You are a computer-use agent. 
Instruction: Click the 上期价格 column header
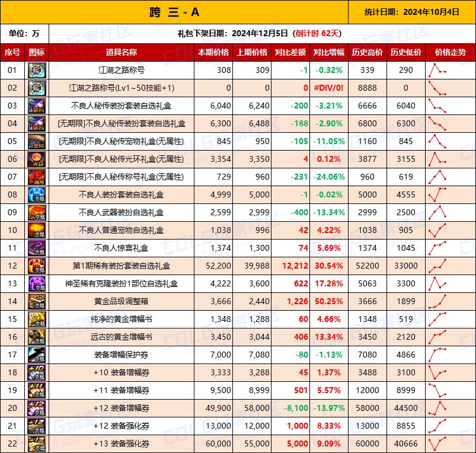pos(252,52)
